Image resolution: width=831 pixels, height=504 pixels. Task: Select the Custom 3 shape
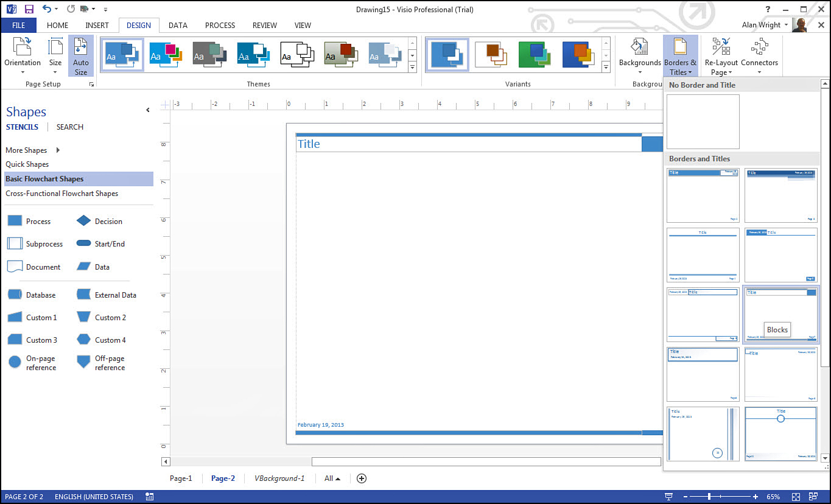tap(32, 340)
